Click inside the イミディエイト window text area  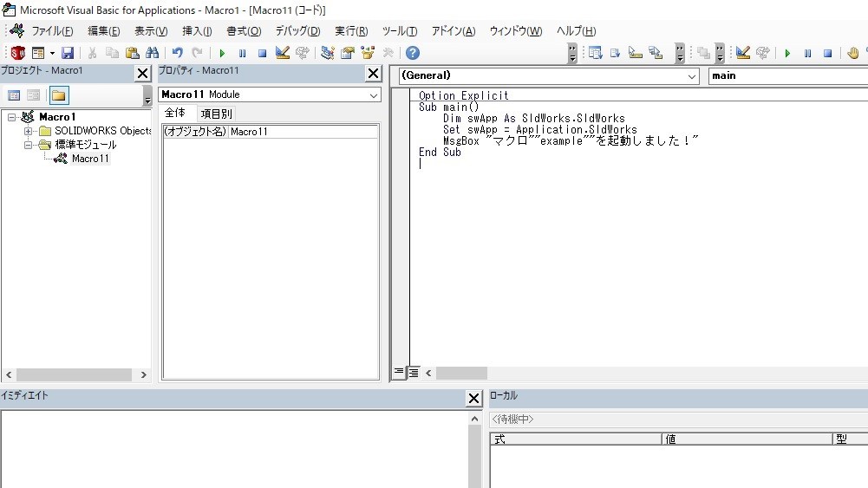click(x=234, y=446)
